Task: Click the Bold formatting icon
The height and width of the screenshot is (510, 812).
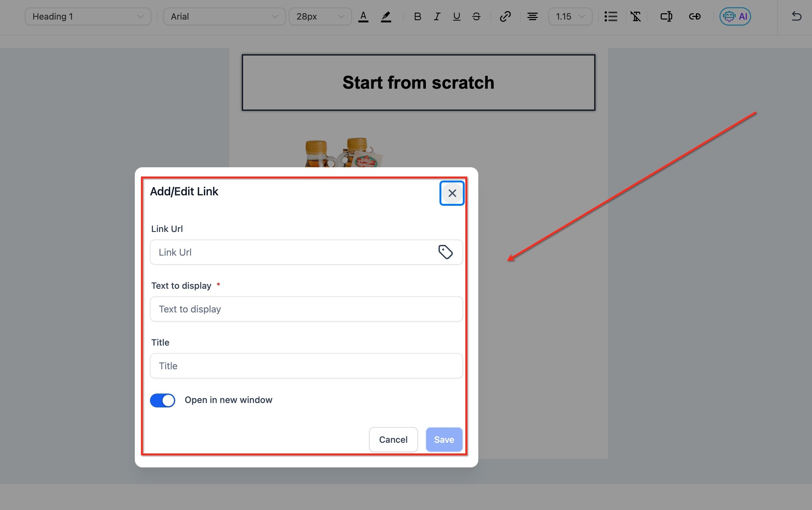Action: point(417,16)
